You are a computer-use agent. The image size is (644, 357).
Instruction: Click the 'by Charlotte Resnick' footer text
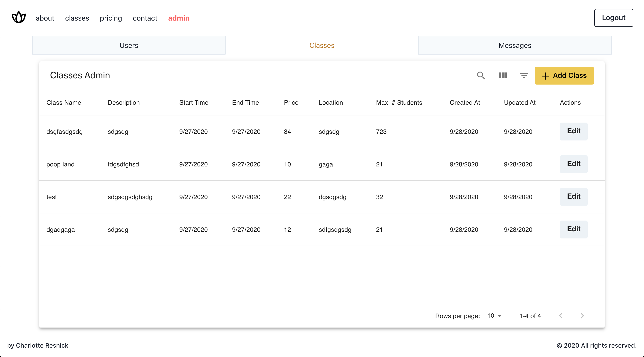(38, 345)
